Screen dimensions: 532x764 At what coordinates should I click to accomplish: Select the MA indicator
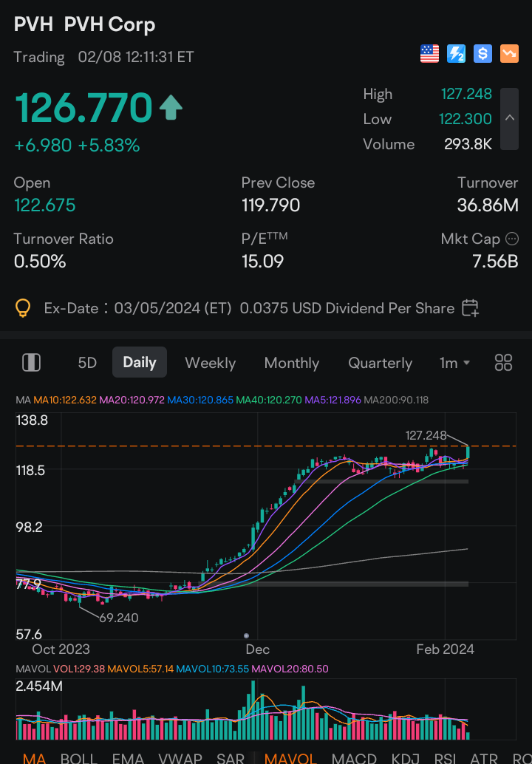click(x=35, y=757)
